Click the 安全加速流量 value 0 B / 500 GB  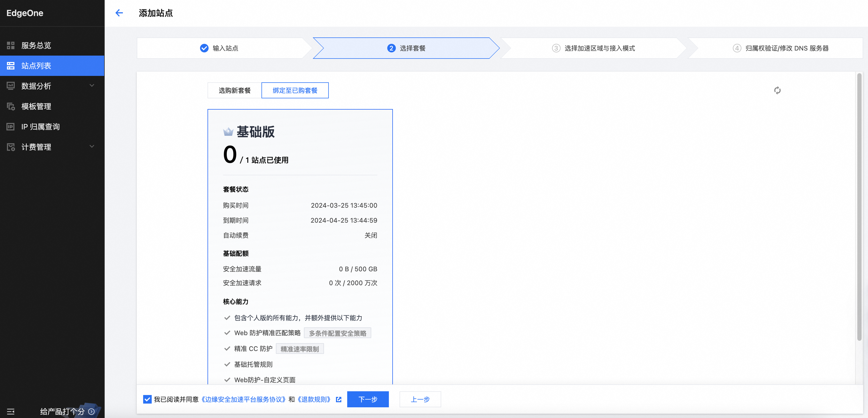(x=358, y=269)
